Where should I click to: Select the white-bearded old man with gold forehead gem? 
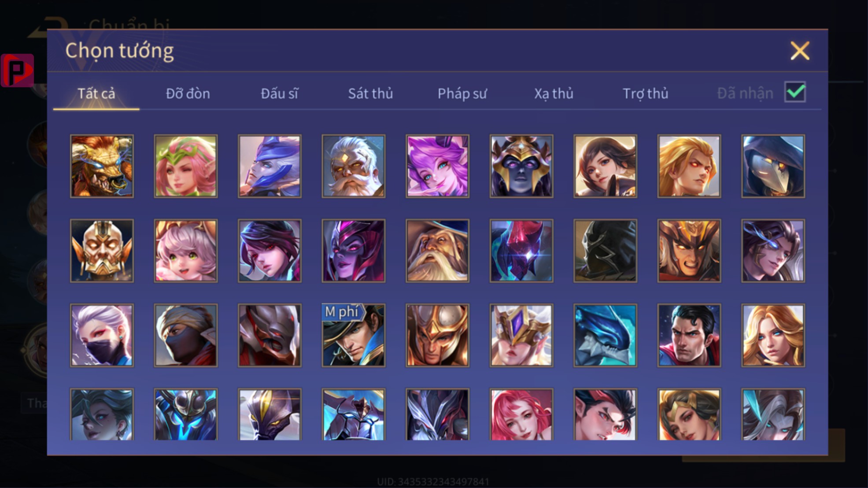coord(354,166)
